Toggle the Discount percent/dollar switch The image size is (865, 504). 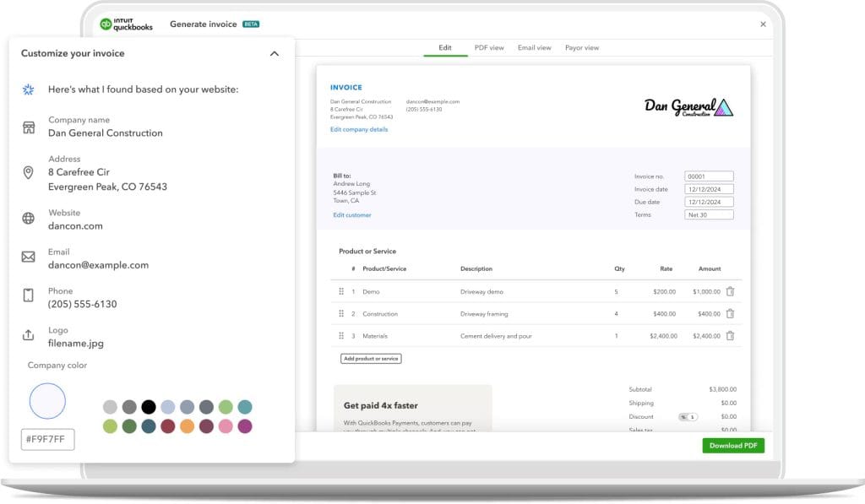[x=688, y=417]
